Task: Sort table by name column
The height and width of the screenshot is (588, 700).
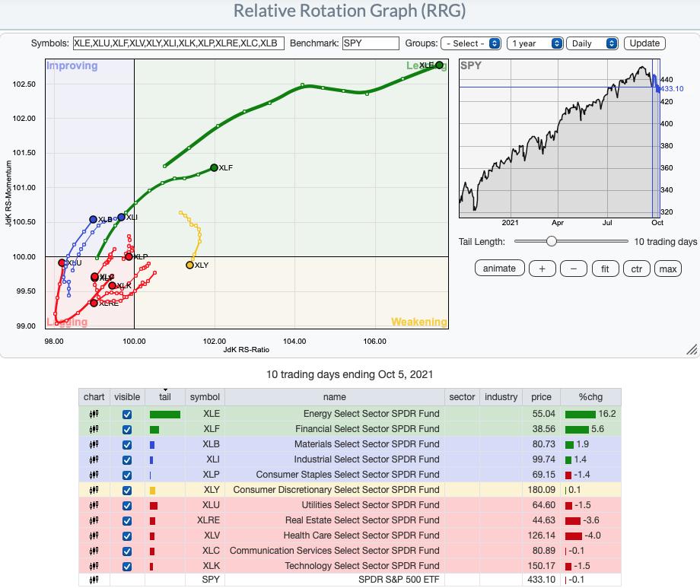Action: (334, 397)
